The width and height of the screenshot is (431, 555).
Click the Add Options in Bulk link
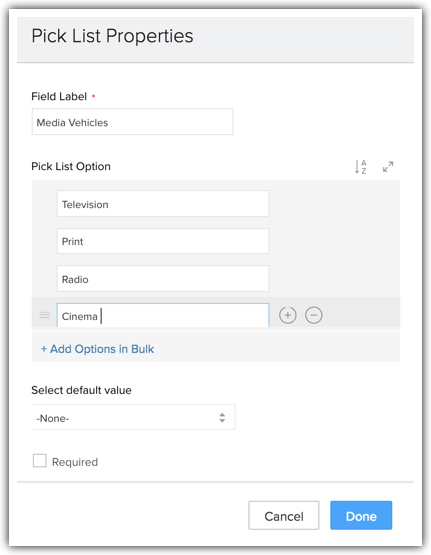tap(98, 349)
